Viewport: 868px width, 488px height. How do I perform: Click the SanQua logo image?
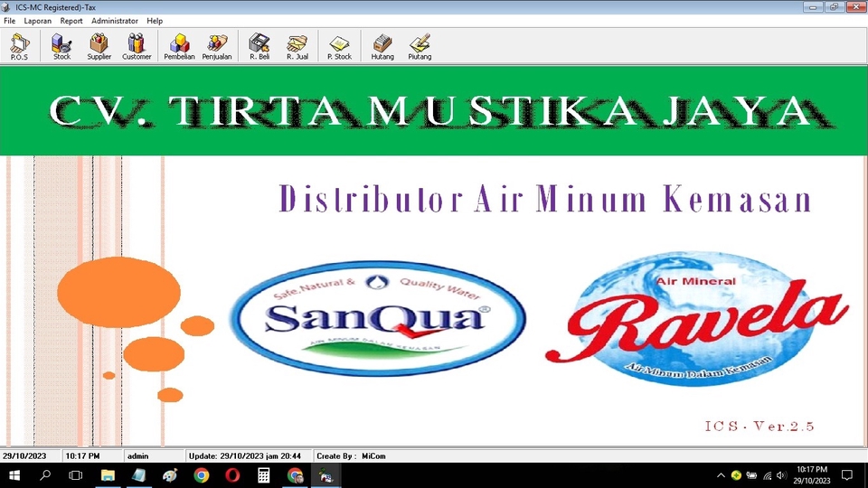[x=378, y=319]
